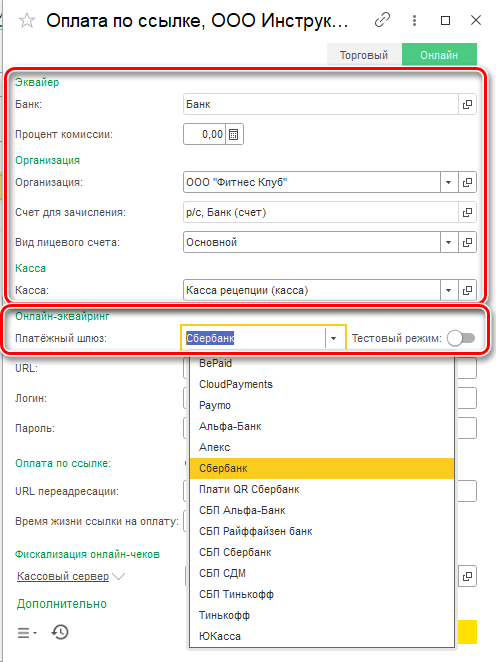
Task: Open the Банк field record
Action: pos(467,104)
